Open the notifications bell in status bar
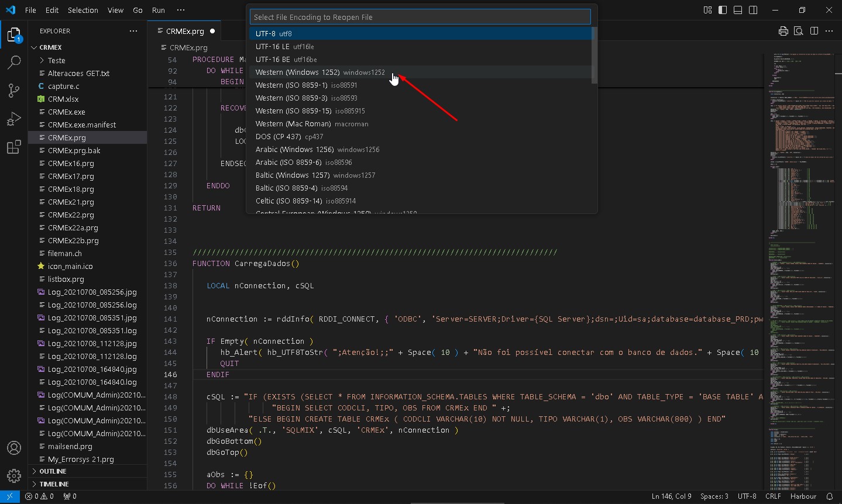842x504 pixels. pyautogui.click(x=829, y=496)
